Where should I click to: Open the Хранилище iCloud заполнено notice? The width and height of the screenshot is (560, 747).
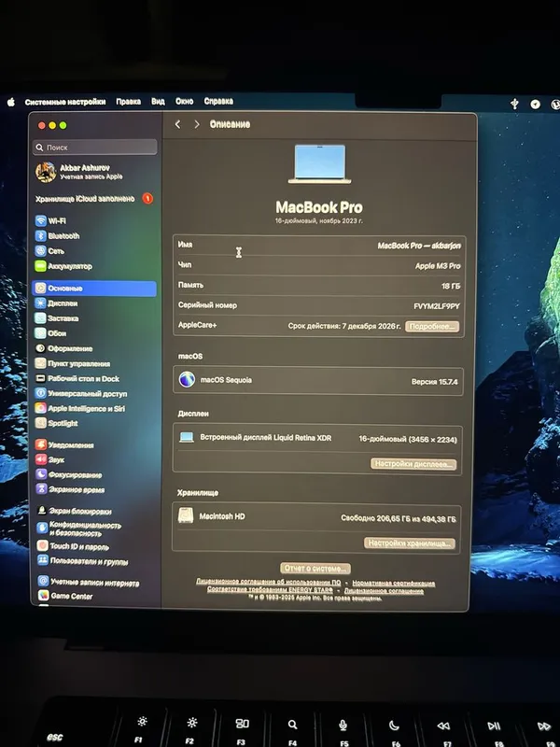85,199
